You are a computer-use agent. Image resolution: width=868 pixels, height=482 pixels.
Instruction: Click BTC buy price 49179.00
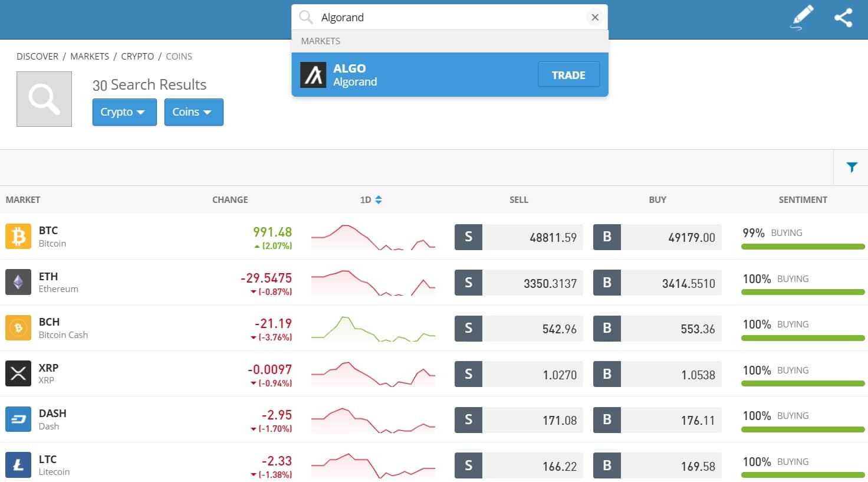692,238
